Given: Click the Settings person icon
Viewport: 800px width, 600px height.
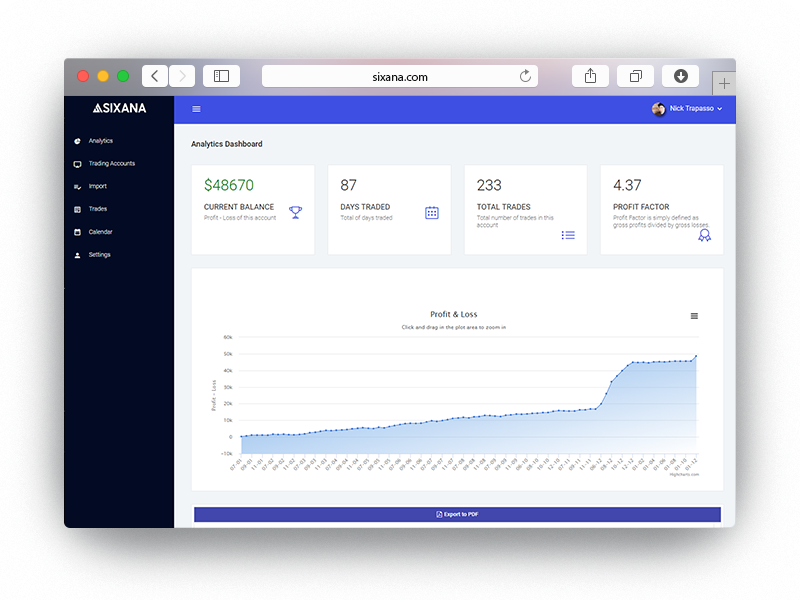Looking at the screenshot, I should (78, 255).
